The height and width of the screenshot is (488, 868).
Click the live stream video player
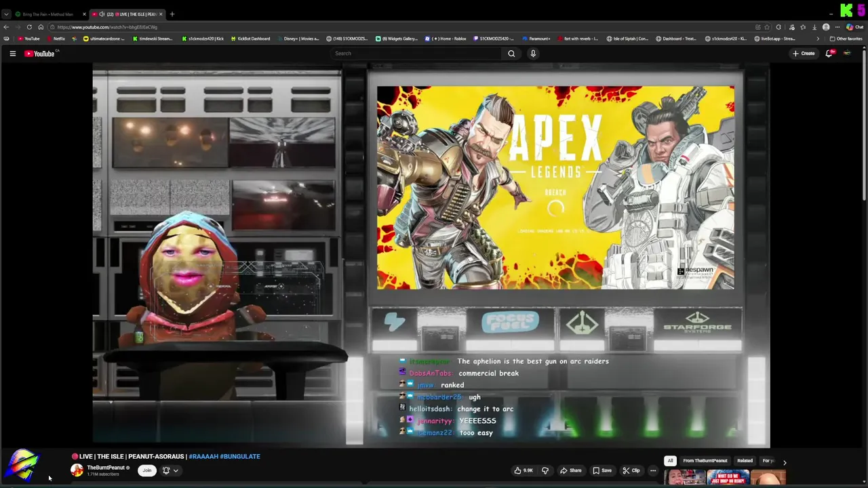(431, 256)
